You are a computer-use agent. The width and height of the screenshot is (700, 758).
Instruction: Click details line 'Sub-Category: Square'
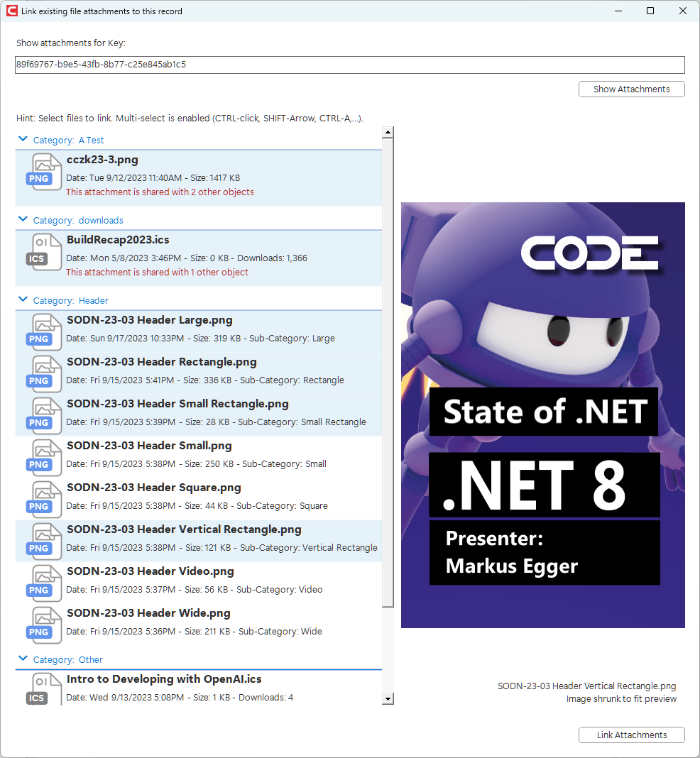coord(197,505)
